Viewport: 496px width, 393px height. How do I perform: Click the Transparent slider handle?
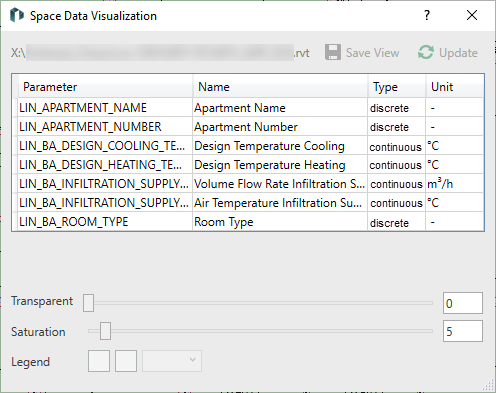pyautogui.click(x=88, y=303)
